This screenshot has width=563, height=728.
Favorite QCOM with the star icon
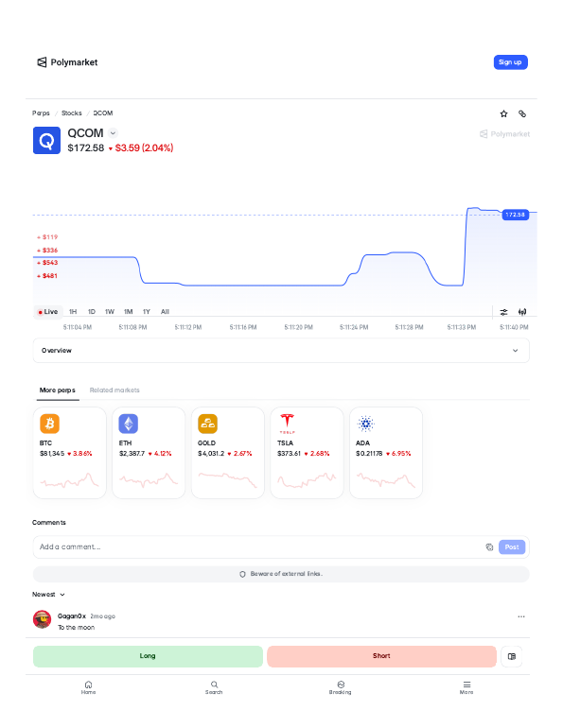point(503,113)
